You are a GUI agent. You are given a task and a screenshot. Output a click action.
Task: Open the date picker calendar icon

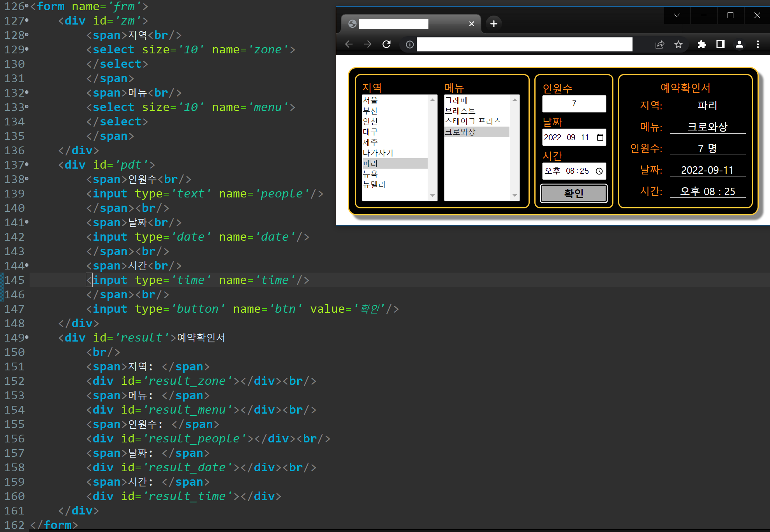(600, 137)
